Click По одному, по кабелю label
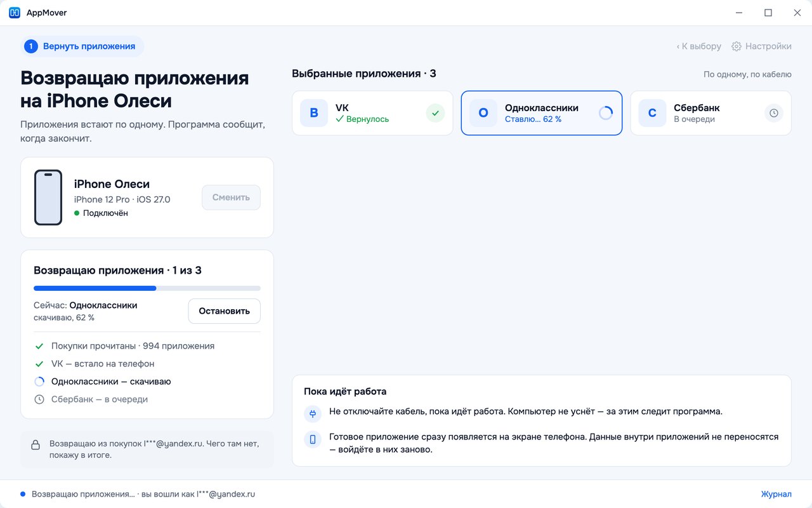Image resolution: width=812 pixels, height=508 pixels. point(747,74)
